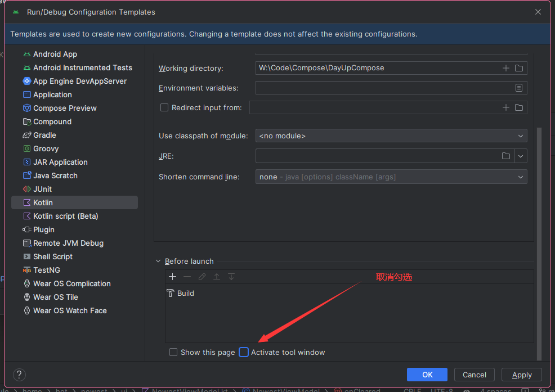
Task: Open the Use classpath of module dropdown
Action: pyautogui.click(x=521, y=136)
